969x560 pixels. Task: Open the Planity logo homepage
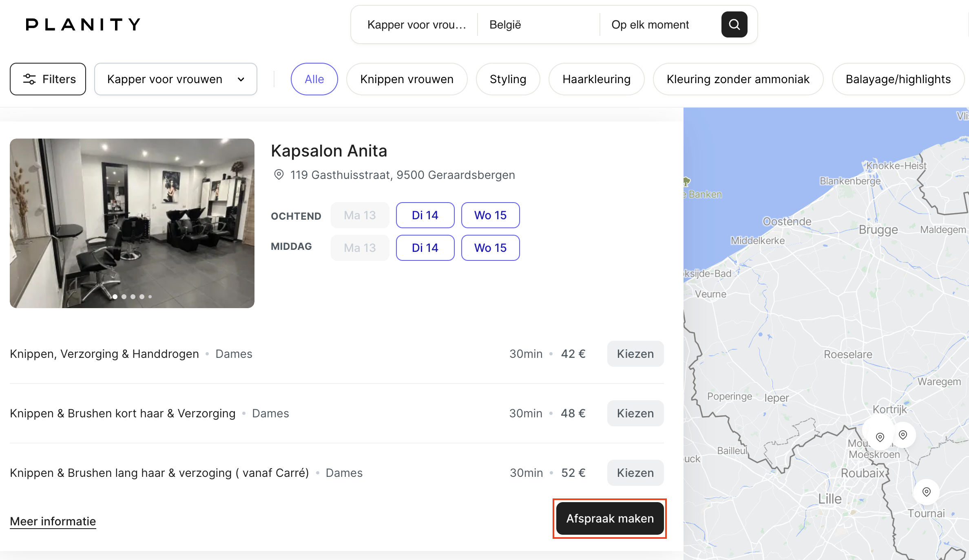[83, 24]
